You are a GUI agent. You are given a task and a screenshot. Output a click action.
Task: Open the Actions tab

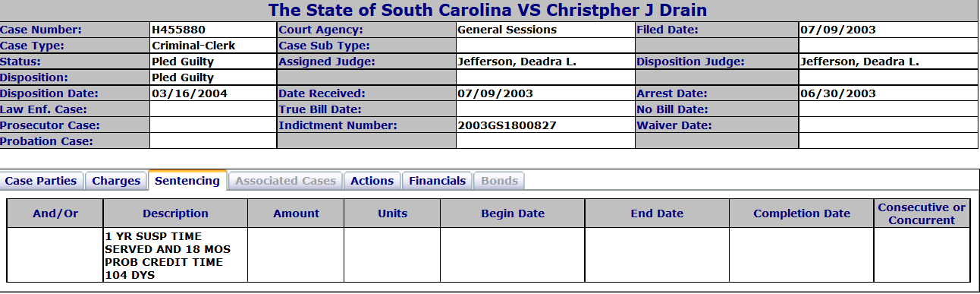click(x=372, y=181)
